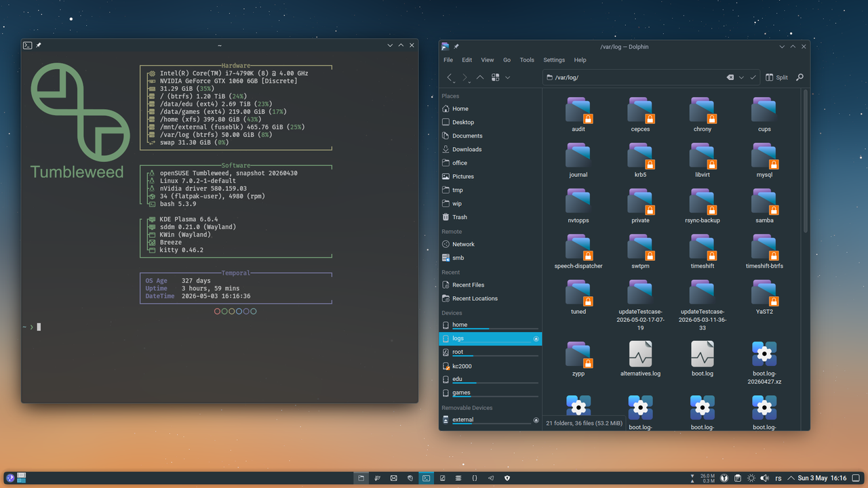Open the virtual desktop pager in the panel
Image resolution: width=868 pixels, height=488 pixels.
22,478
